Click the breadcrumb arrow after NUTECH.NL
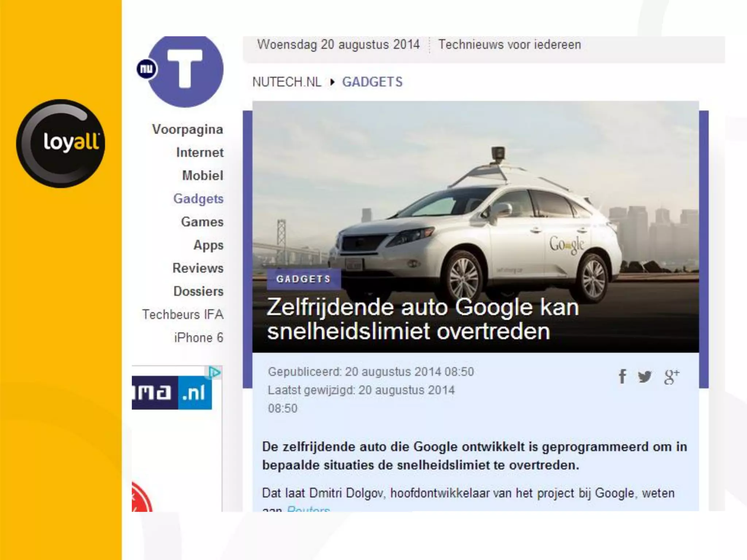 tap(332, 82)
